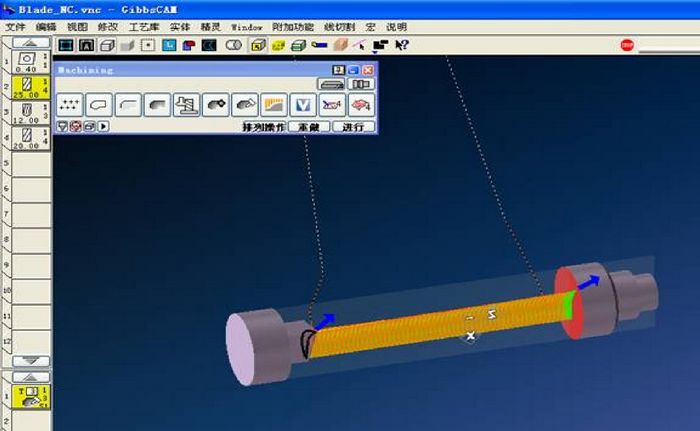Click the tool list scroll up arrow
The image size is (700, 431).
(x=30, y=43)
